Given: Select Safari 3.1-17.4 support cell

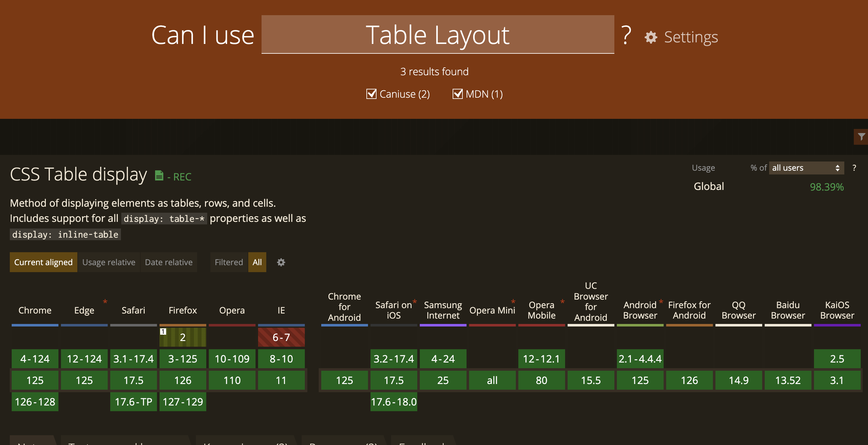Looking at the screenshot, I should click(x=133, y=359).
